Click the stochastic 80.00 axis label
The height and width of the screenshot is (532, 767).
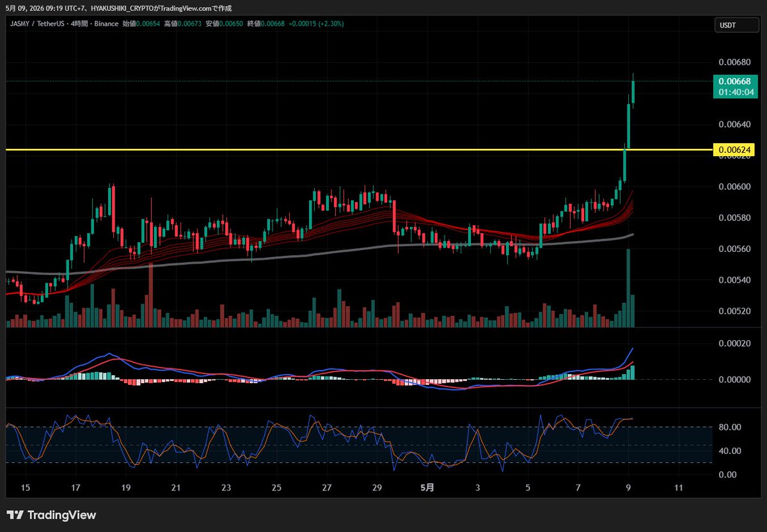(x=729, y=427)
